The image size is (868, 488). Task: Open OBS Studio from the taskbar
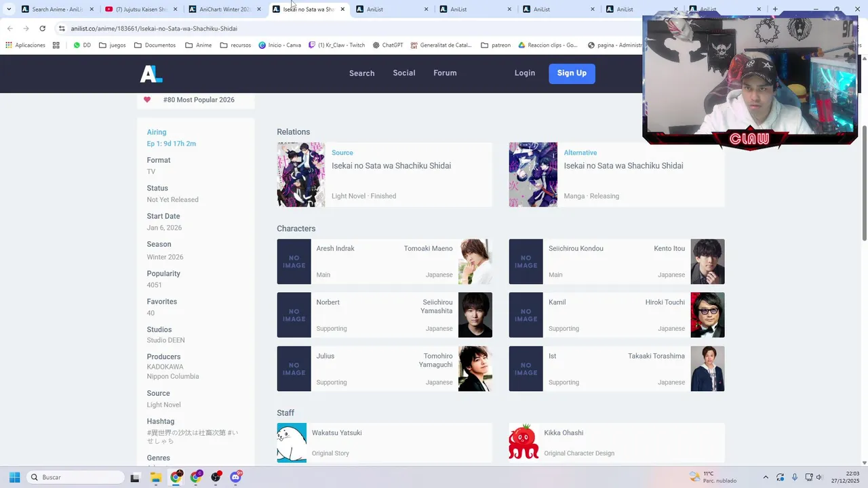pos(216,477)
